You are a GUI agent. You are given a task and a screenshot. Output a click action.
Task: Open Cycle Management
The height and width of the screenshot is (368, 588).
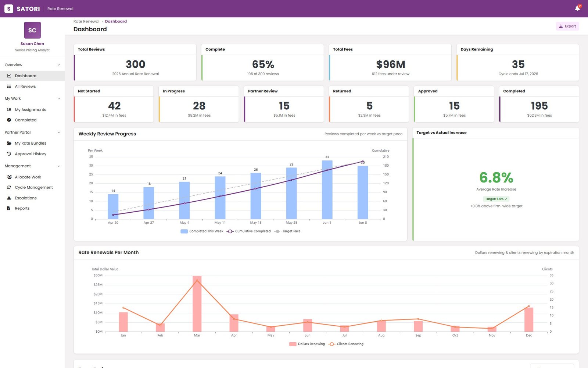point(32,187)
